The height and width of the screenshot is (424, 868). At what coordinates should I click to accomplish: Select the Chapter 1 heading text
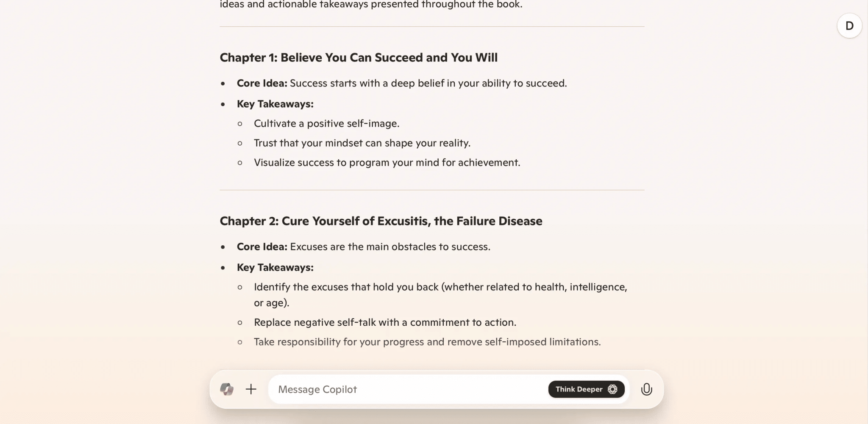pyautogui.click(x=358, y=58)
